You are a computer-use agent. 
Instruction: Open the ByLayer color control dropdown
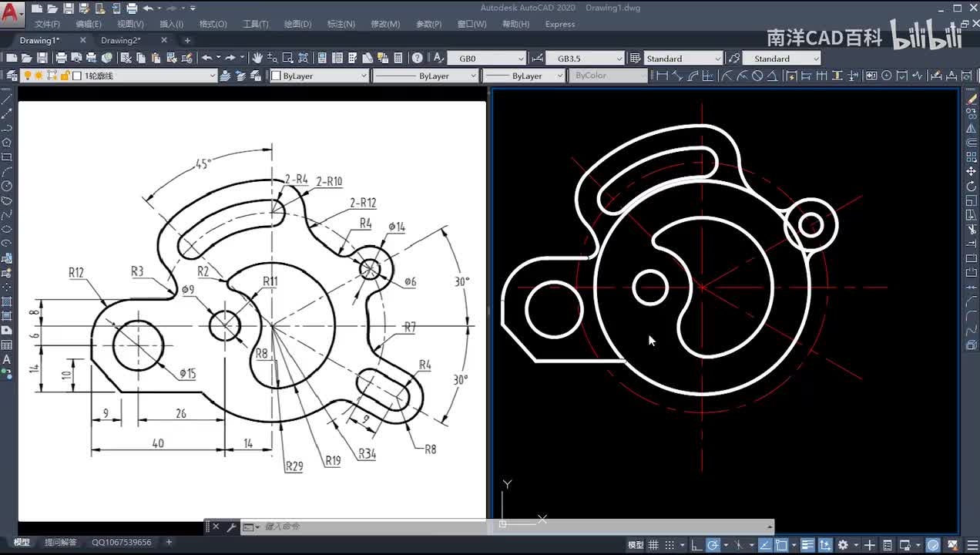(x=320, y=76)
